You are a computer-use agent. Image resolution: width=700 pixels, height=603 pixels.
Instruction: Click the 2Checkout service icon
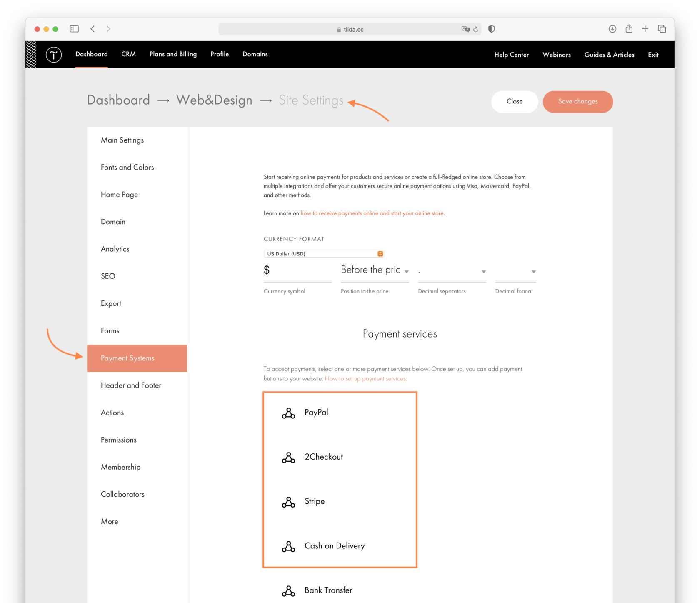click(288, 458)
